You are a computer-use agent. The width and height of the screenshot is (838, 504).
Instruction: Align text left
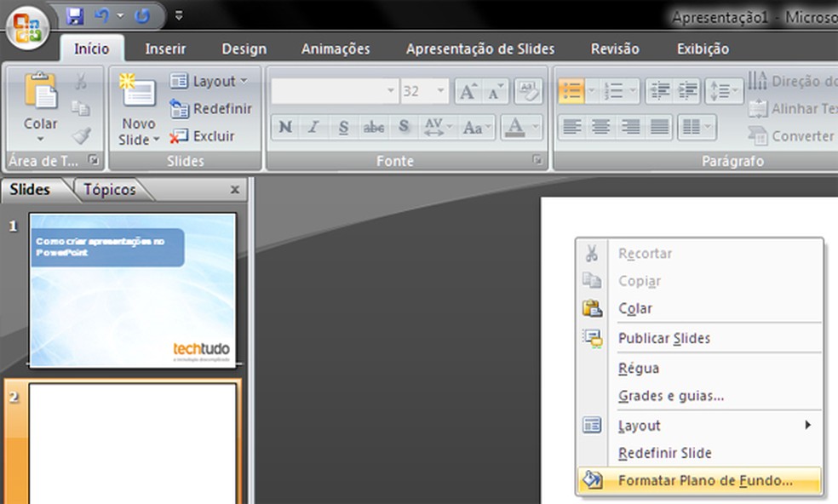tap(571, 127)
